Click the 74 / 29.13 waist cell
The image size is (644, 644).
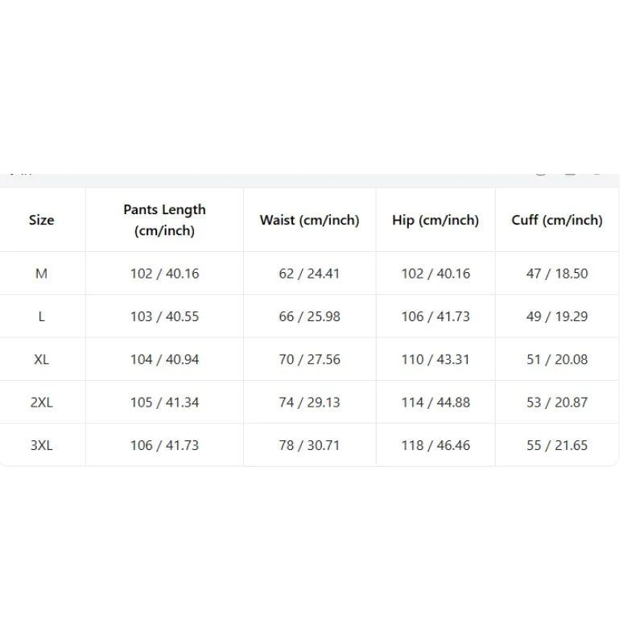309,402
